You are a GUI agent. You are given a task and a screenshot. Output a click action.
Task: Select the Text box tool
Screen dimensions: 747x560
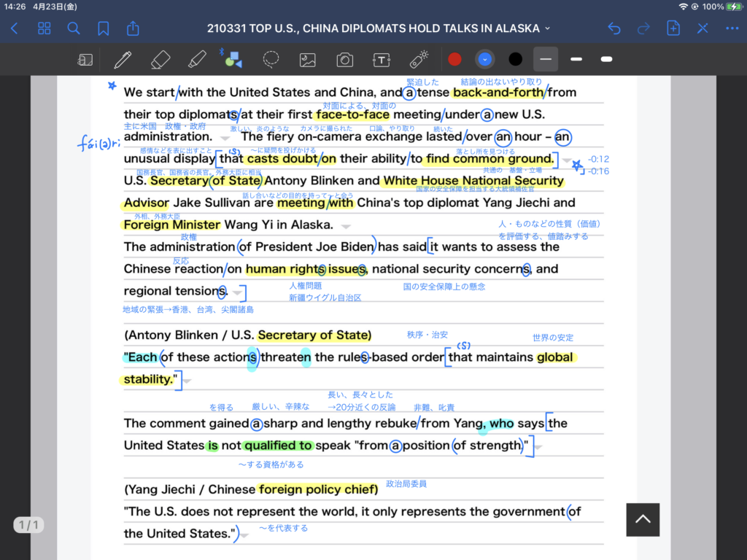(382, 60)
